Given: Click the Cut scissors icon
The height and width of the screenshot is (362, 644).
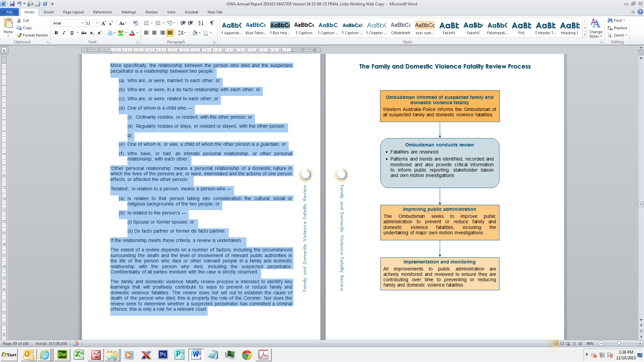Looking at the screenshot, I should pyautogui.click(x=19, y=20).
